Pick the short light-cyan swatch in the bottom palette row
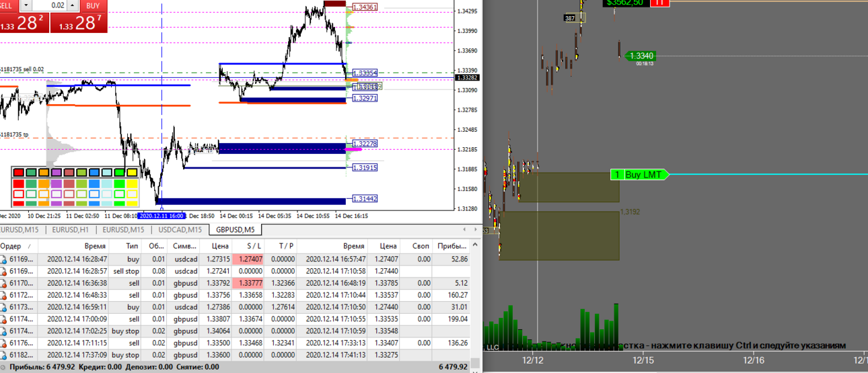 click(x=107, y=203)
